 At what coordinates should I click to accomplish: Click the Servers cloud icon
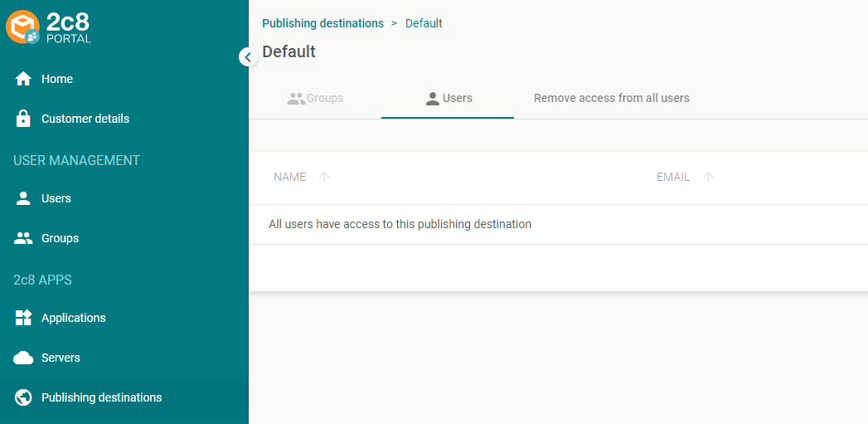pos(23,358)
